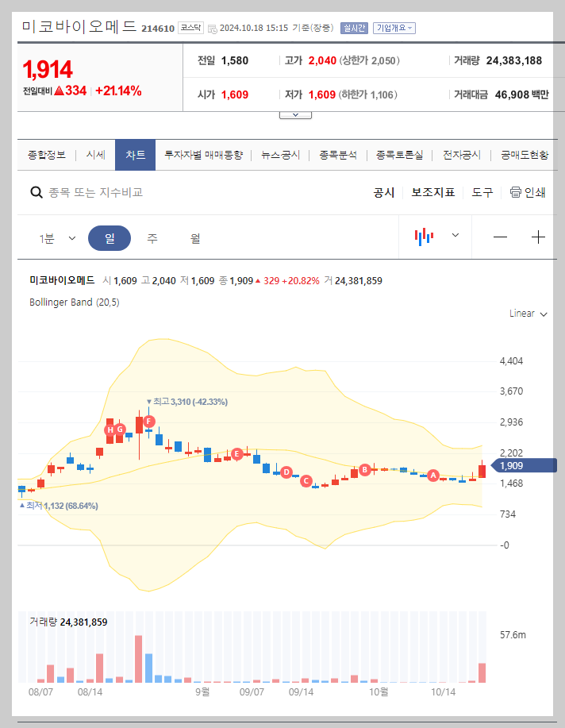This screenshot has height=728, width=565.
Task: Click the printer icon to print the chart
Action: click(516, 192)
